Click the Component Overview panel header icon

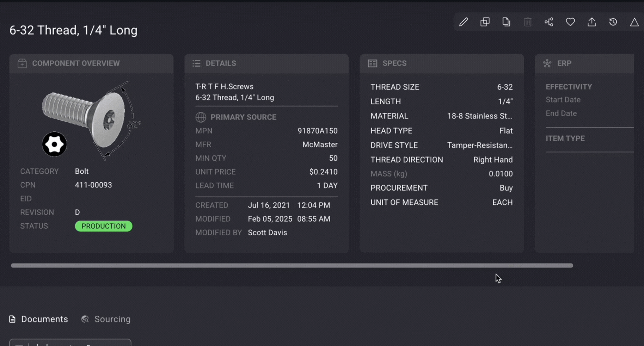pos(22,63)
